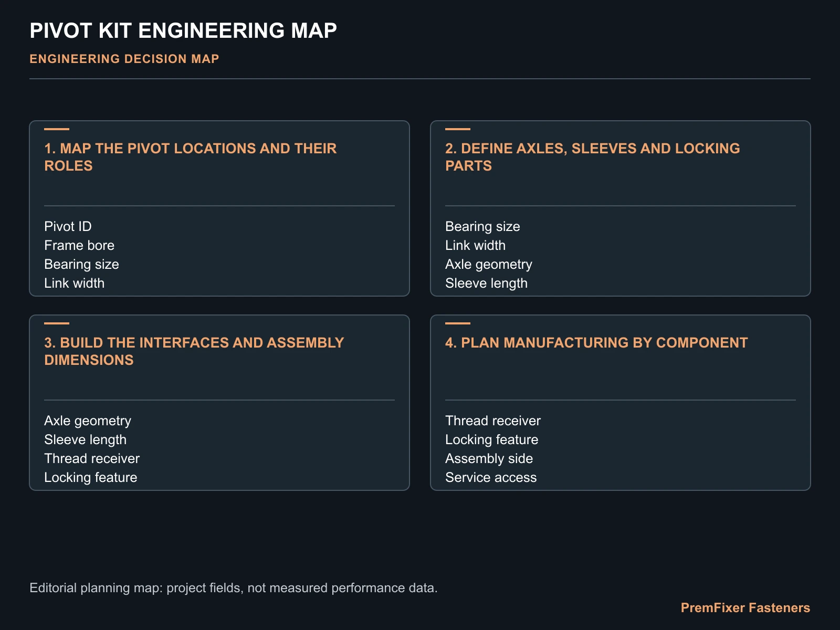Screen dimensions: 840x630
Task: Click 'Axle geometry' in card 3
Action: [88, 421]
